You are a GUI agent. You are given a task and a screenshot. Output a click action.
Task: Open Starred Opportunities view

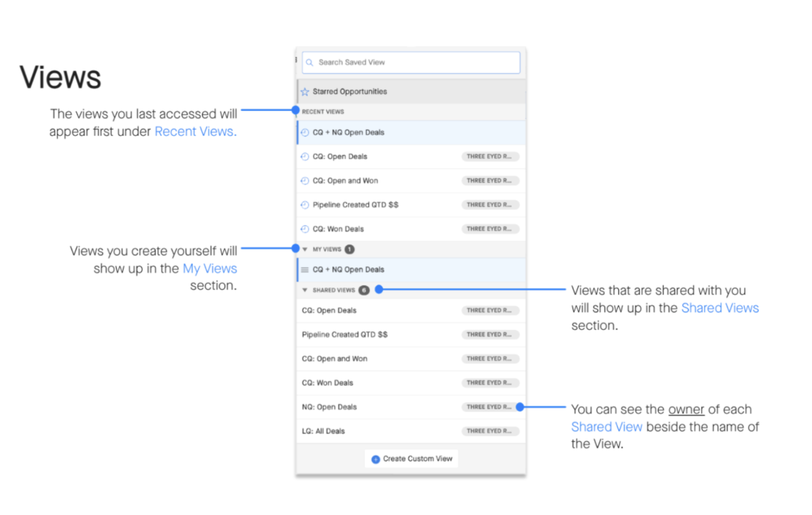pyautogui.click(x=411, y=91)
